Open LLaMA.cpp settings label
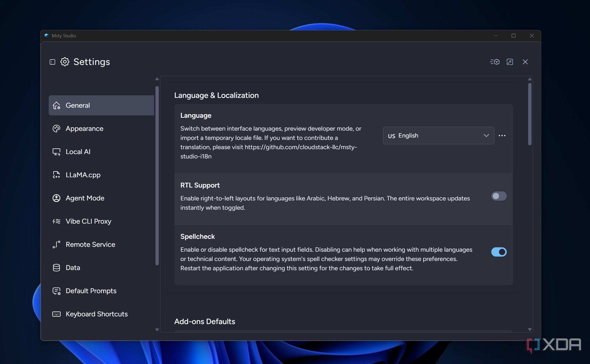This screenshot has width=590, height=364. pos(83,175)
